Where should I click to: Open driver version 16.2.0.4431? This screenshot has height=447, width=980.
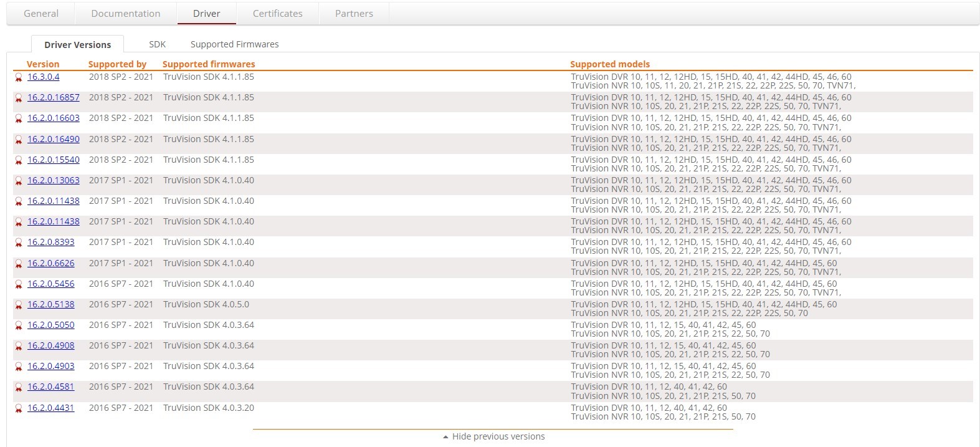click(51, 408)
